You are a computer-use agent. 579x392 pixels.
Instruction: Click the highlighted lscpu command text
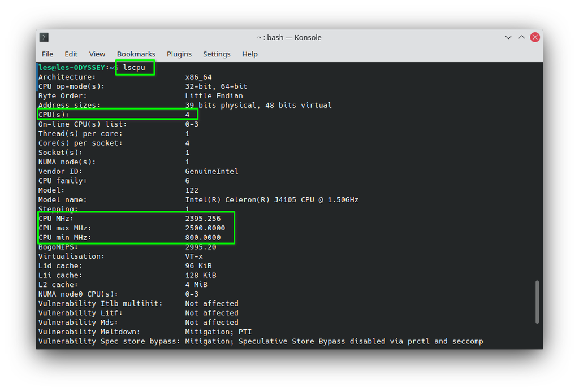(135, 67)
